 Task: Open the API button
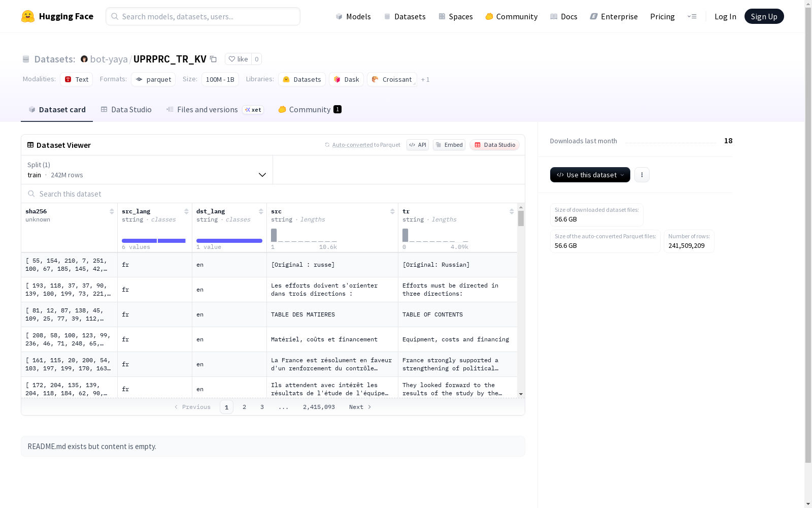(418, 145)
